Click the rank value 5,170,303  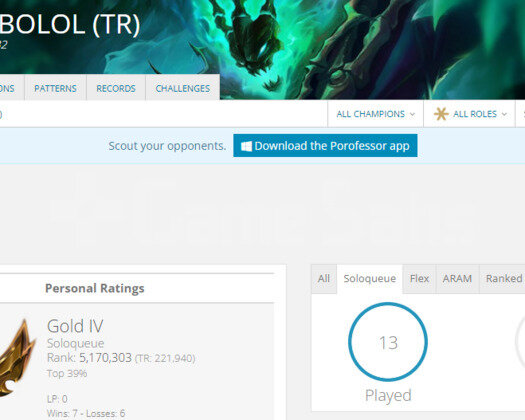(x=105, y=358)
